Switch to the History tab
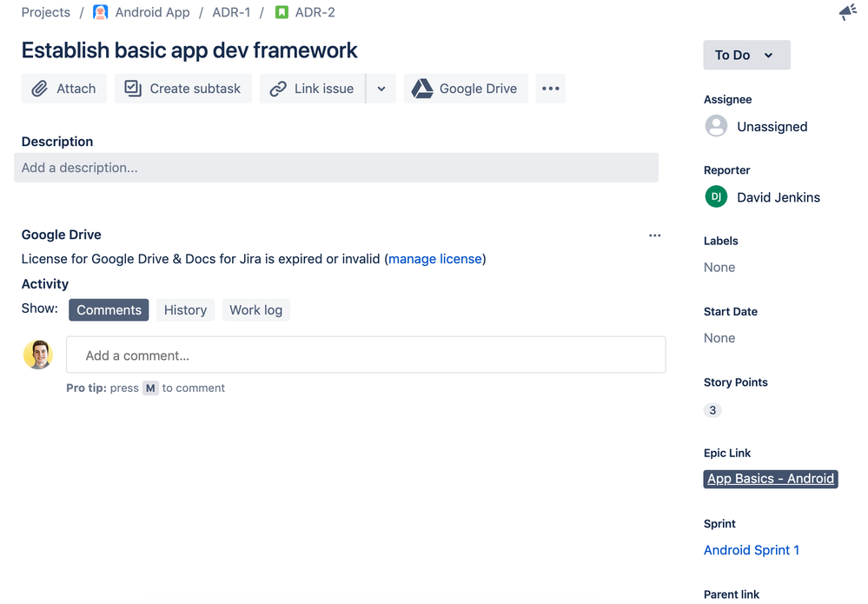The height and width of the screenshot is (604, 868). pos(185,310)
